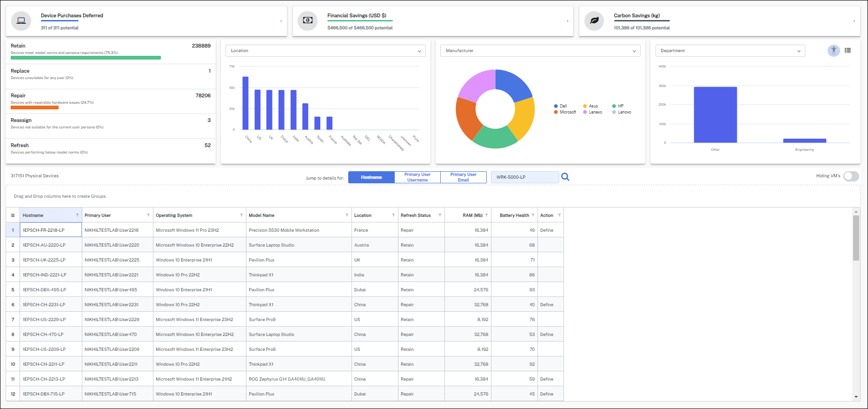Click the WRK-5000-LP search field

(524, 177)
